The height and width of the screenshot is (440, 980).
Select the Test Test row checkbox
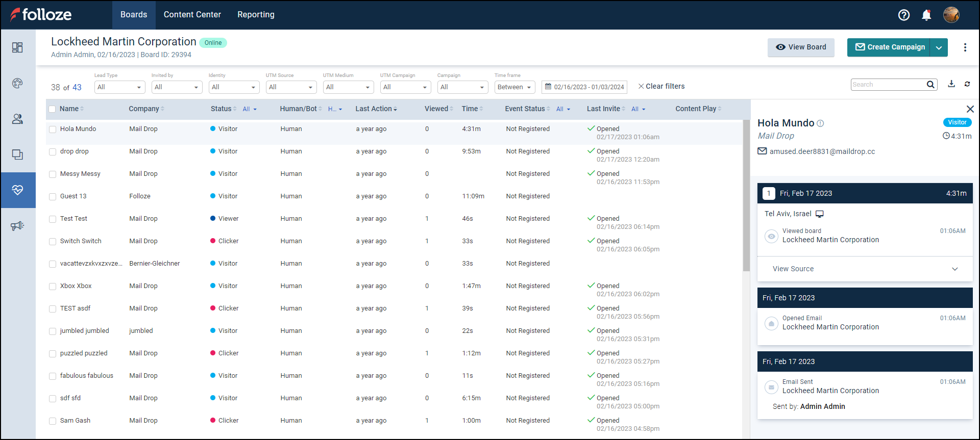[x=53, y=219]
